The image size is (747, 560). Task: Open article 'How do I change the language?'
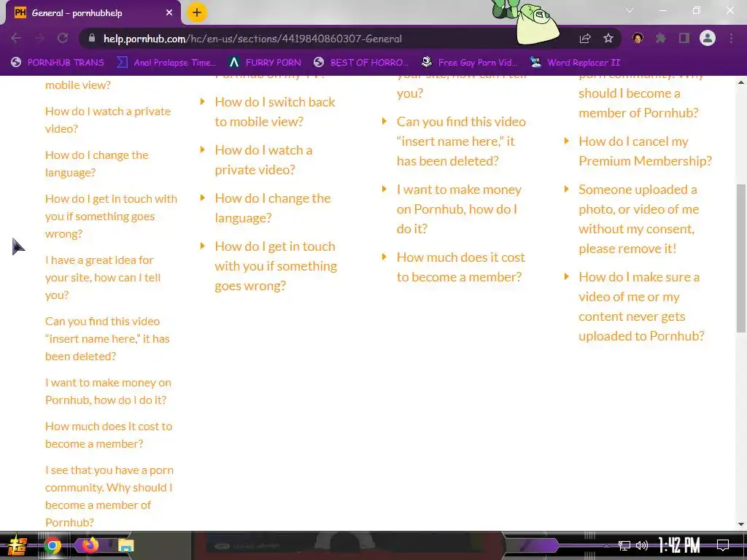[273, 208]
